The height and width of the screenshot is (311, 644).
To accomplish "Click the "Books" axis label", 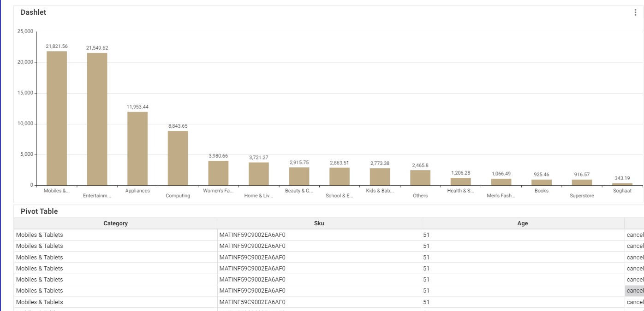I will (x=542, y=191).
